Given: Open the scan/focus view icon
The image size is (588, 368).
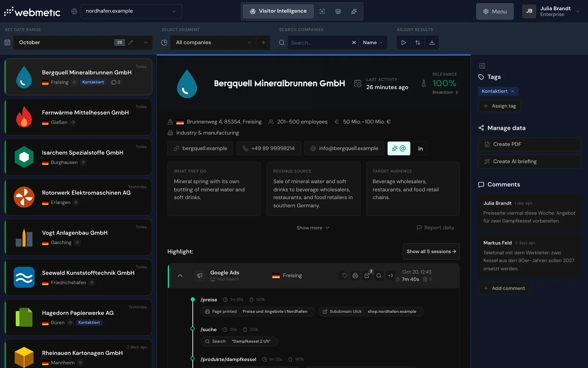Looking at the screenshot, I should tap(322, 11).
